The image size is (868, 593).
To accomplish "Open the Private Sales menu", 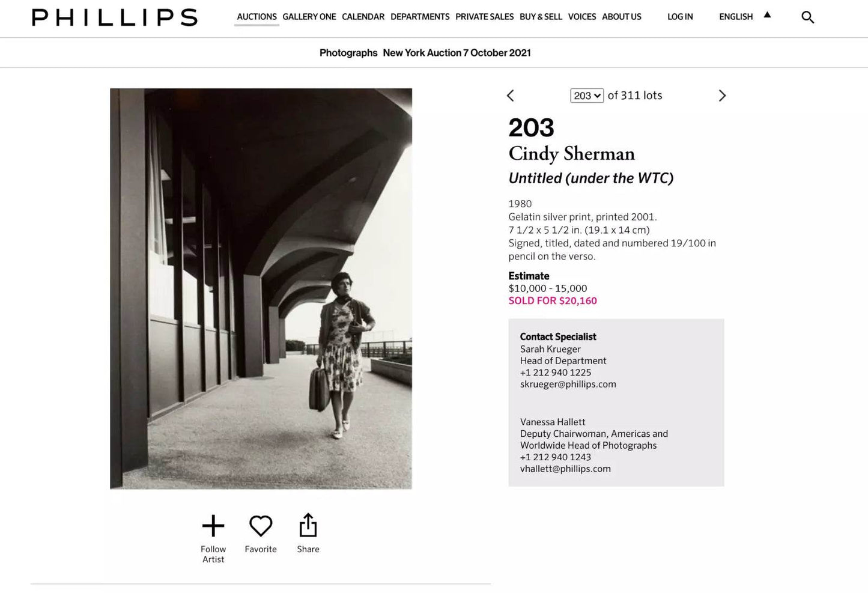I will 484,17.
